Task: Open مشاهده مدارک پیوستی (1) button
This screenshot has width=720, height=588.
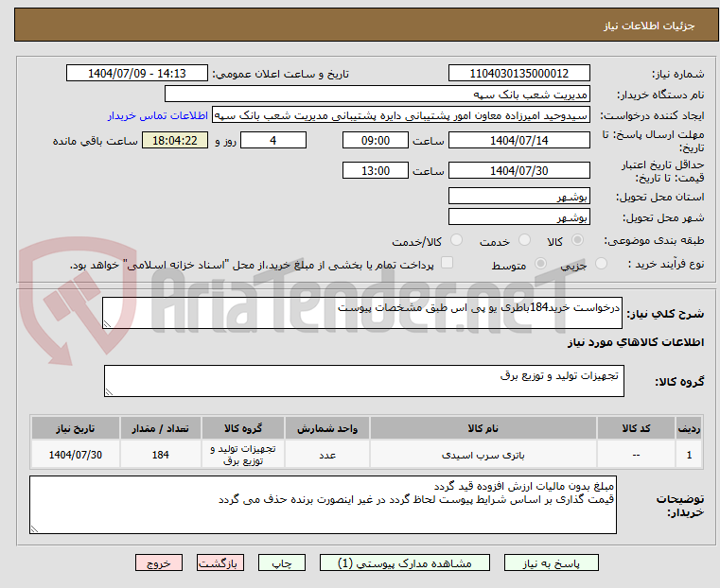Action: pyautogui.click(x=405, y=562)
